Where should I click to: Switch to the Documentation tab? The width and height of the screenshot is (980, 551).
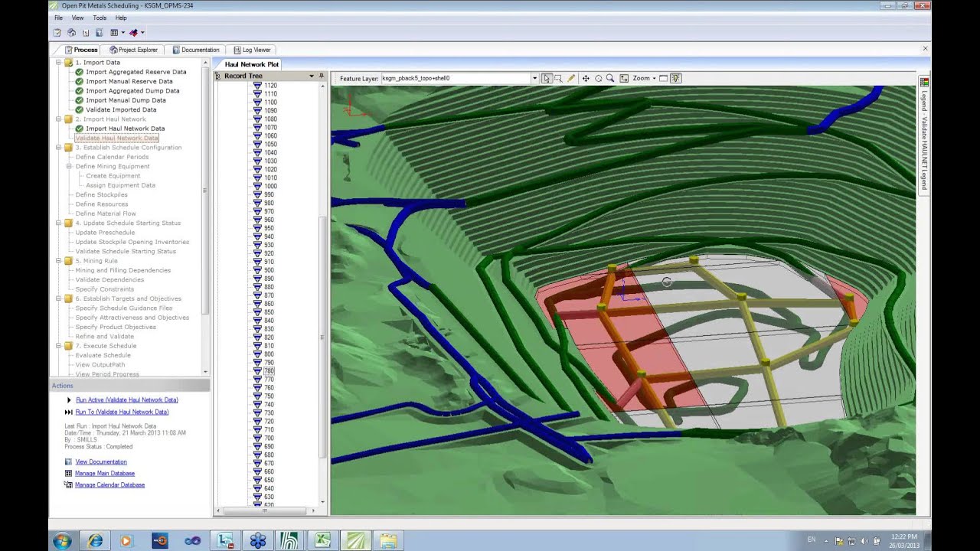point(196,50)
